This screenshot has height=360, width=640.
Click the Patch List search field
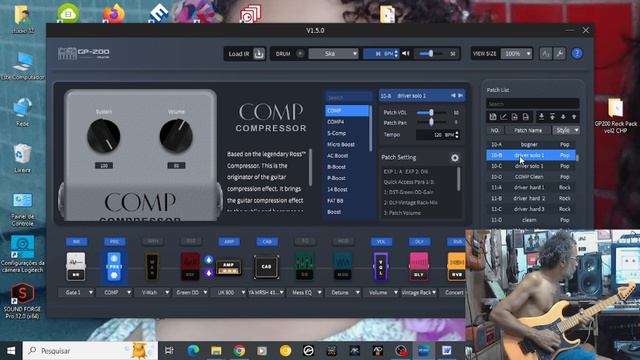tap(532, 104)
